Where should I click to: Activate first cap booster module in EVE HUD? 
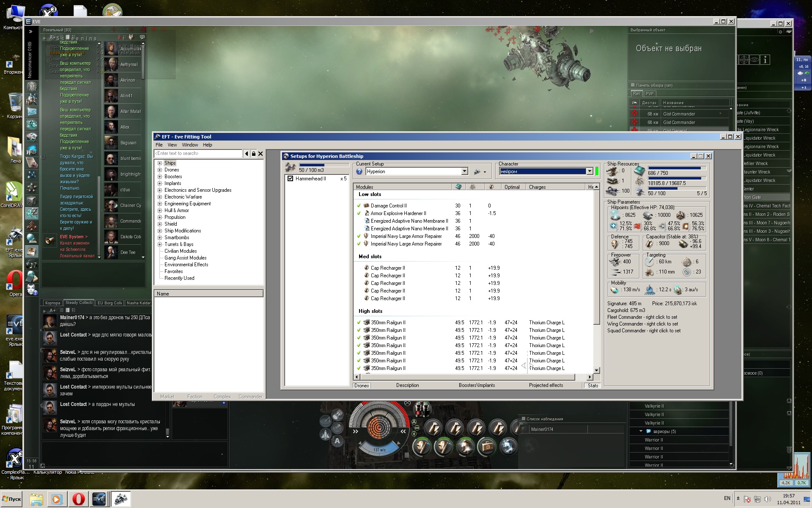[x=433, y=429]
